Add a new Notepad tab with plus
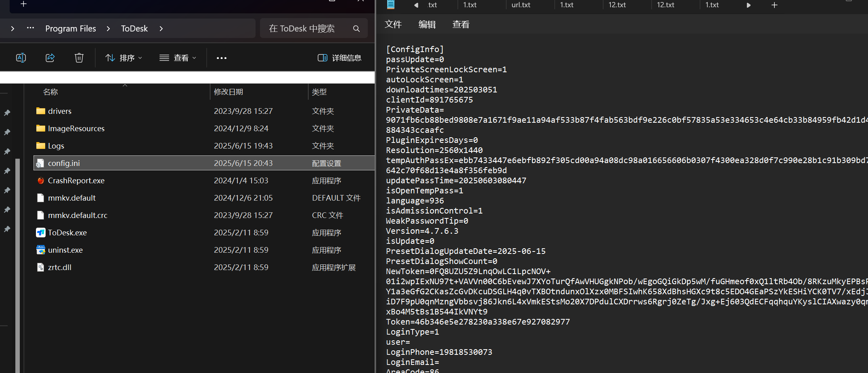The width and height of the screenshot is (868, 373). coord(774,5)
